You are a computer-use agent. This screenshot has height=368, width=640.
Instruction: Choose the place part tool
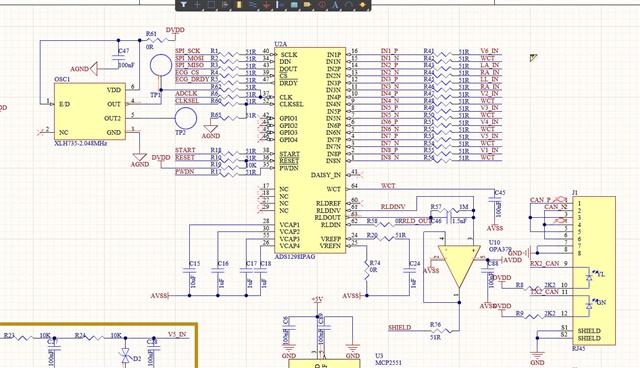tap(239, 4)
